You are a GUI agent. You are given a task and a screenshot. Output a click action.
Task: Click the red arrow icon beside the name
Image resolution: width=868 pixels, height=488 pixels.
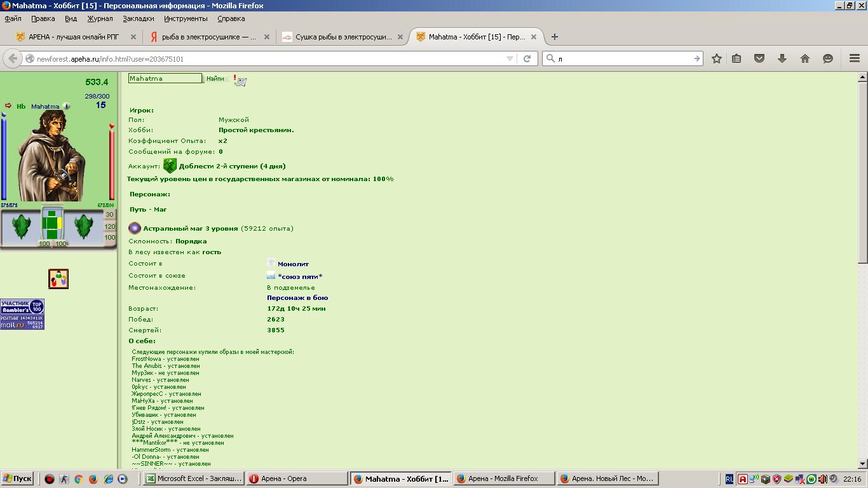pyautogui.click(x=8, y=105)
